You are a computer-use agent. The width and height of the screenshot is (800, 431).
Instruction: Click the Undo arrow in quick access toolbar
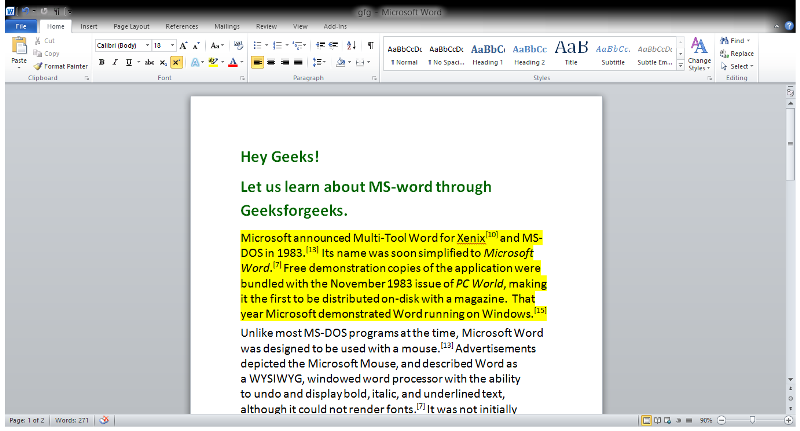[x=25, y=11]
